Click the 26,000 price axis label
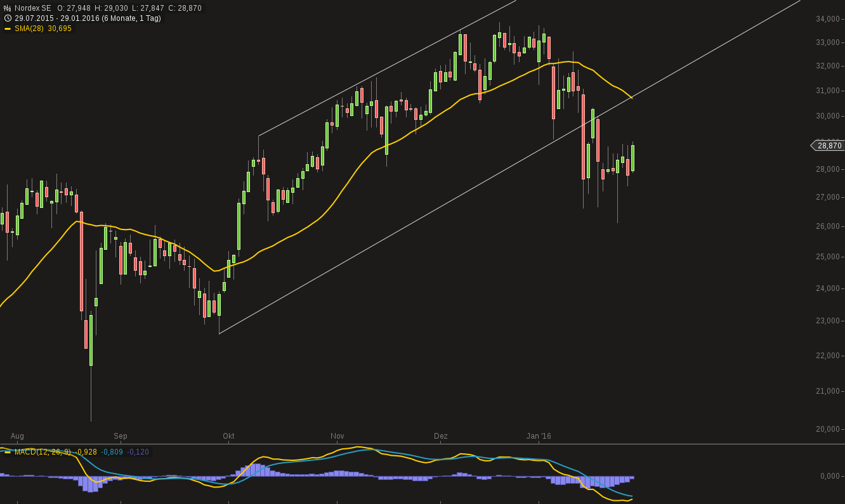845x504 pixels. coord(828,226)
